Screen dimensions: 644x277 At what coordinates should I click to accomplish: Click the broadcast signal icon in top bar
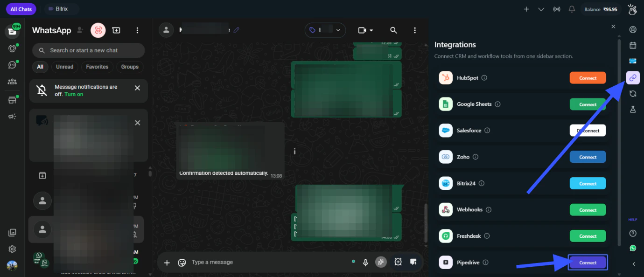click(556, 9)
